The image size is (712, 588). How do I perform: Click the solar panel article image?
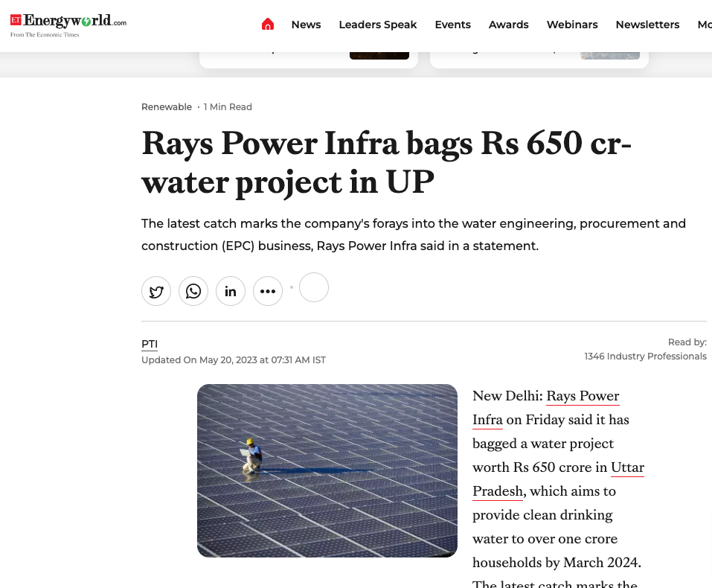327,470
